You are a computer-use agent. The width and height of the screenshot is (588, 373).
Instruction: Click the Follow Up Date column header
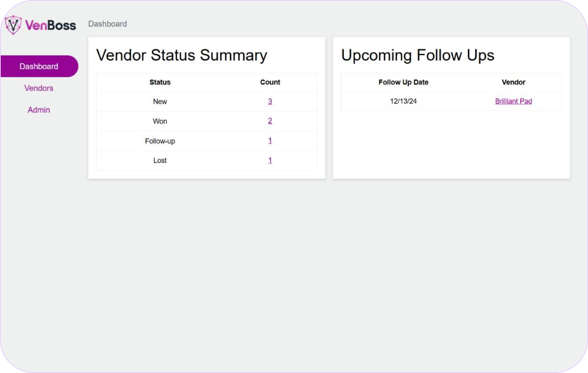(x=403, y=82)
